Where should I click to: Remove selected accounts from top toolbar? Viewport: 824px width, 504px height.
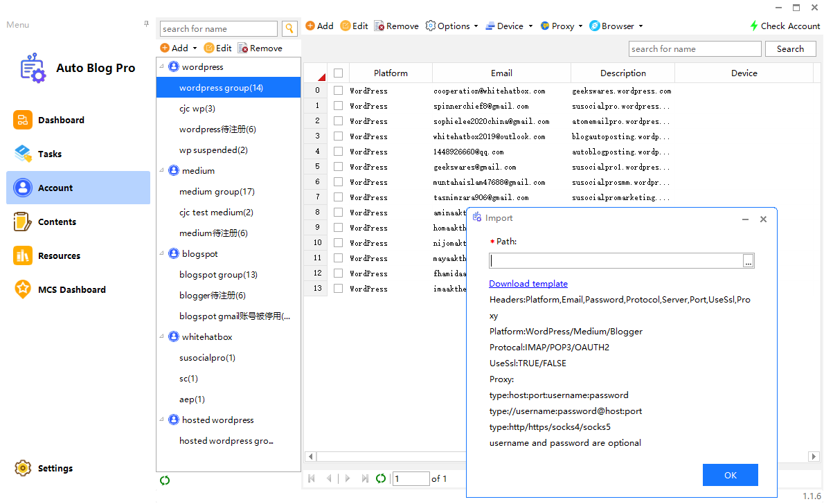396,26
